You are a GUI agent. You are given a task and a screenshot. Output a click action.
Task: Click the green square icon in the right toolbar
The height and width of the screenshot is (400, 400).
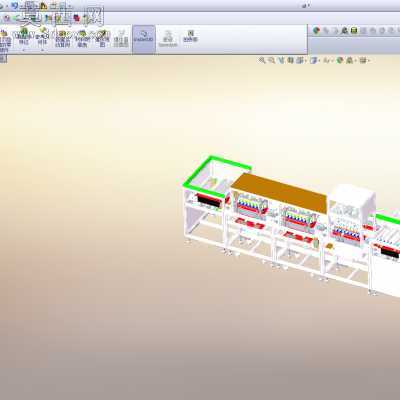[354, 31]
